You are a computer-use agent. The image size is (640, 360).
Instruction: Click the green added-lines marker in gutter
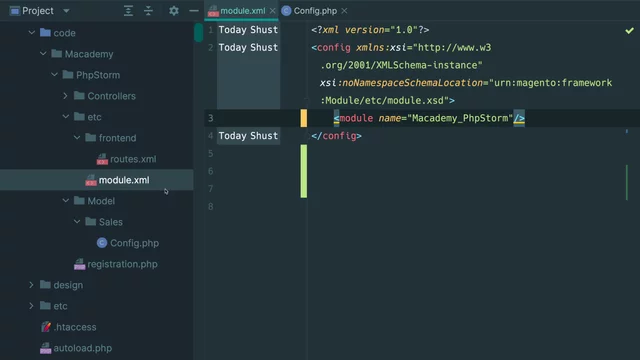304,171
